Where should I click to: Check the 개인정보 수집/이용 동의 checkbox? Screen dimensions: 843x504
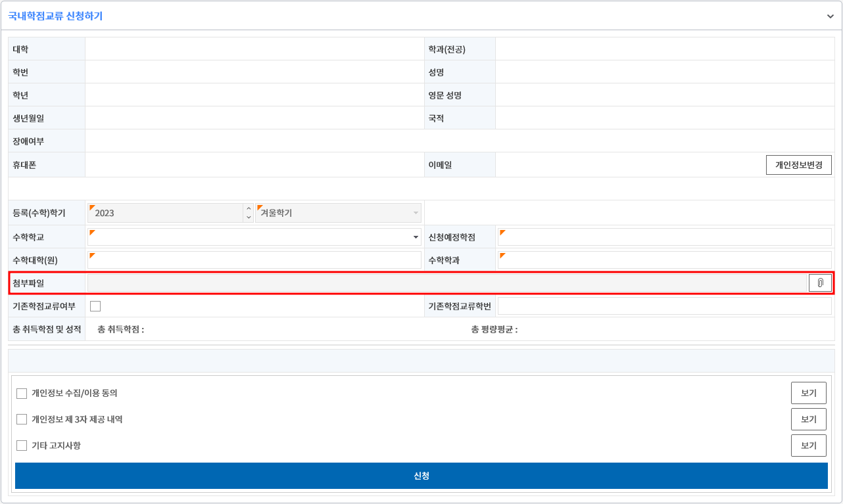22,393
